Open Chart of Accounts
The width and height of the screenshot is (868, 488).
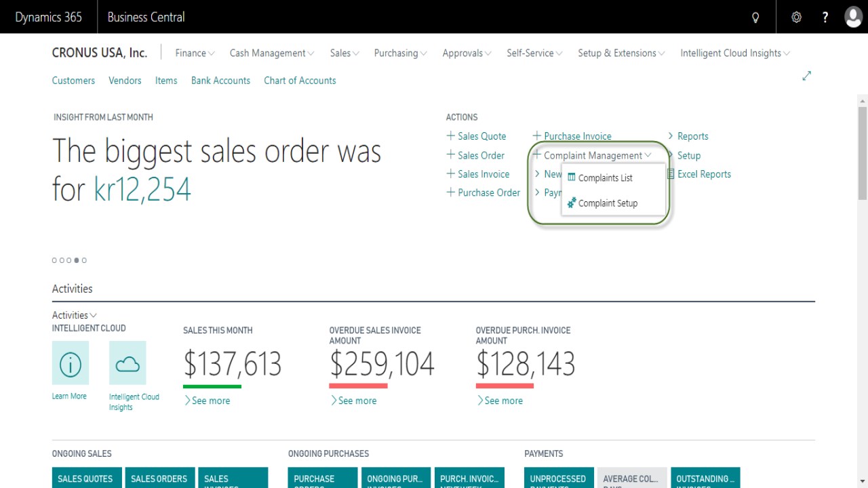300,80
